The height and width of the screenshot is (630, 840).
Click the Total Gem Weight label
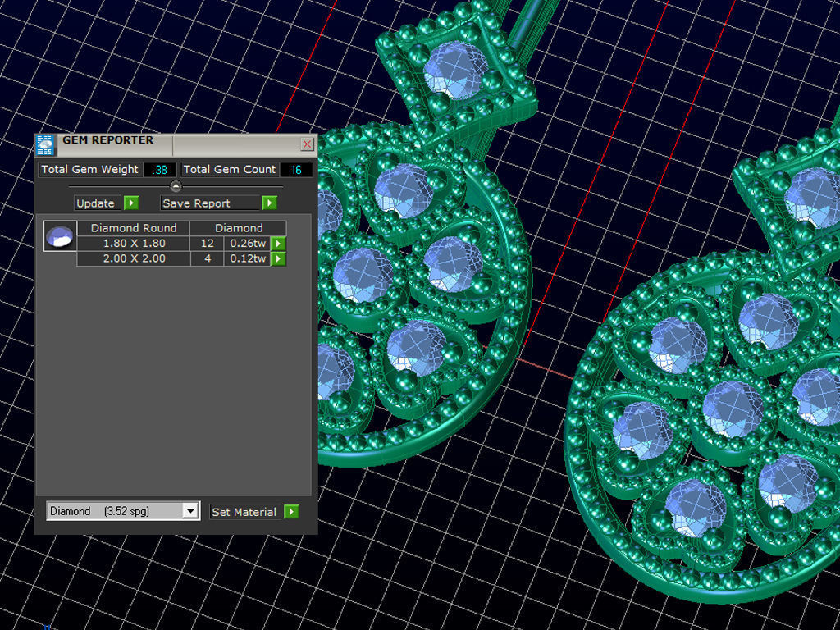pos(90,170)
